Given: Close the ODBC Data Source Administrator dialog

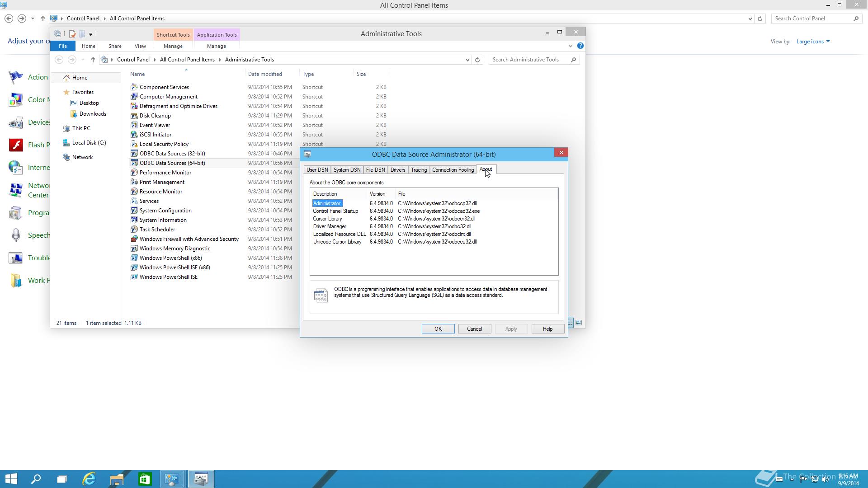Looking at the screenshot, I should [x=561, y=153].
